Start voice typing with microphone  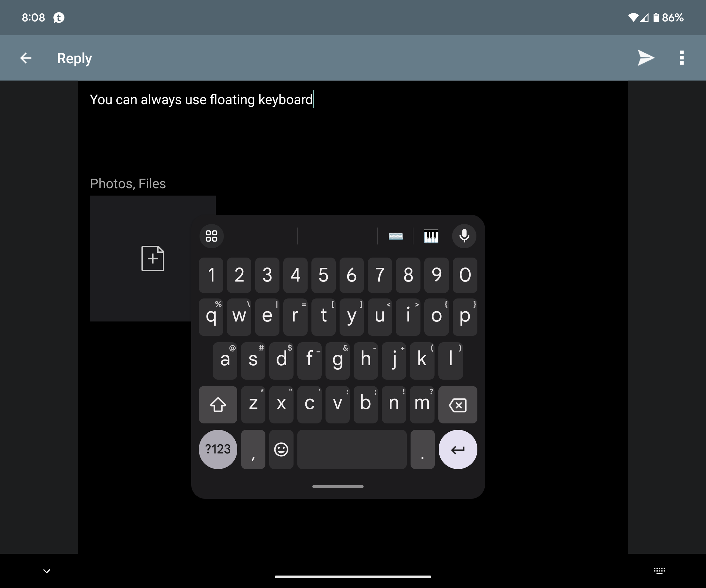[x=464, y=236]
